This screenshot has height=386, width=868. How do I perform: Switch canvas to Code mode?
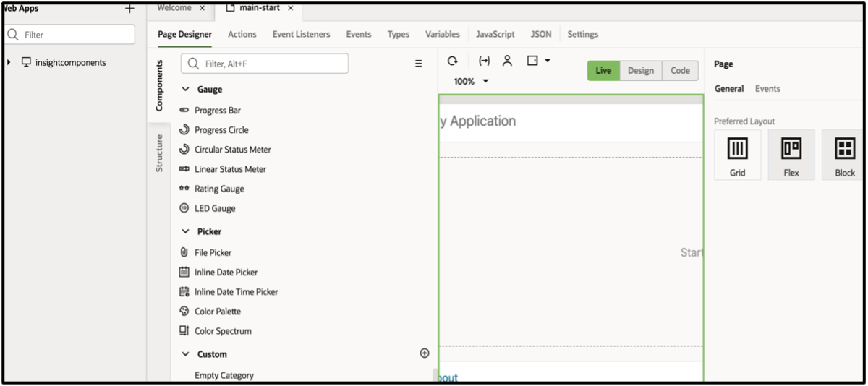pos(680,70)
